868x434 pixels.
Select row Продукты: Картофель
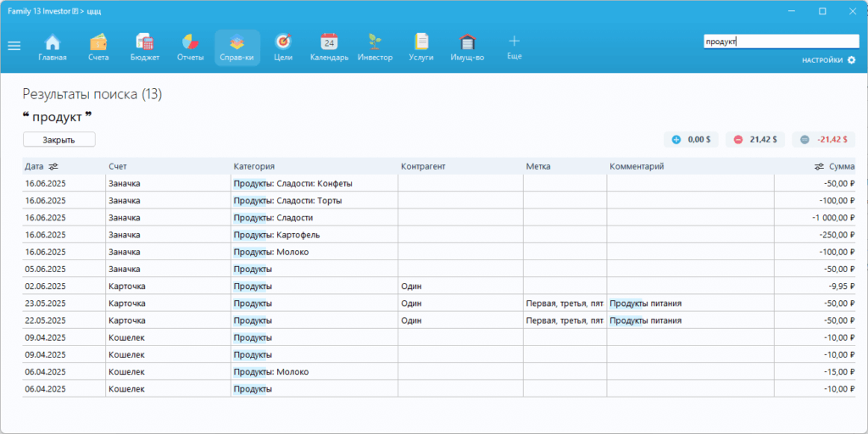[438, 235]
